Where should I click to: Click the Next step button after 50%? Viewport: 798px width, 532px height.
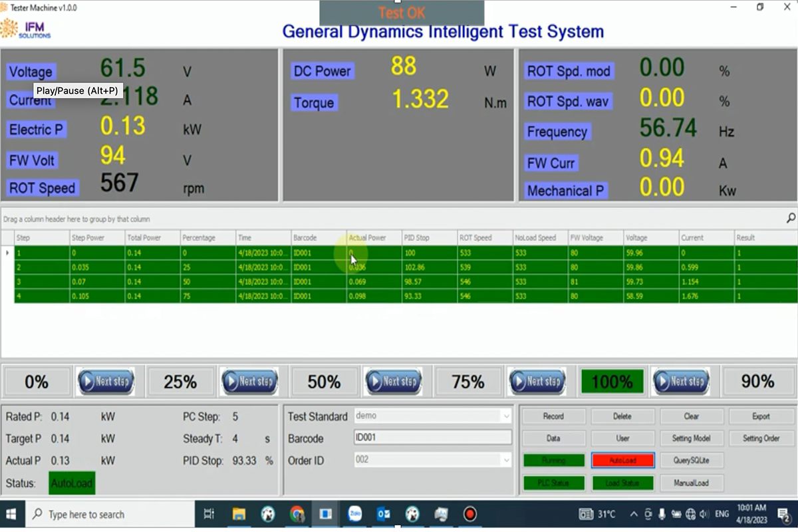393,382
